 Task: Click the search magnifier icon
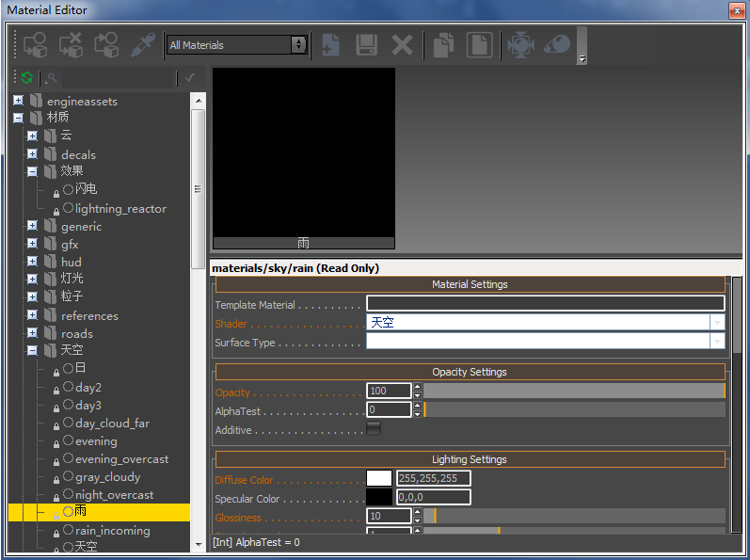click(52, 78)
